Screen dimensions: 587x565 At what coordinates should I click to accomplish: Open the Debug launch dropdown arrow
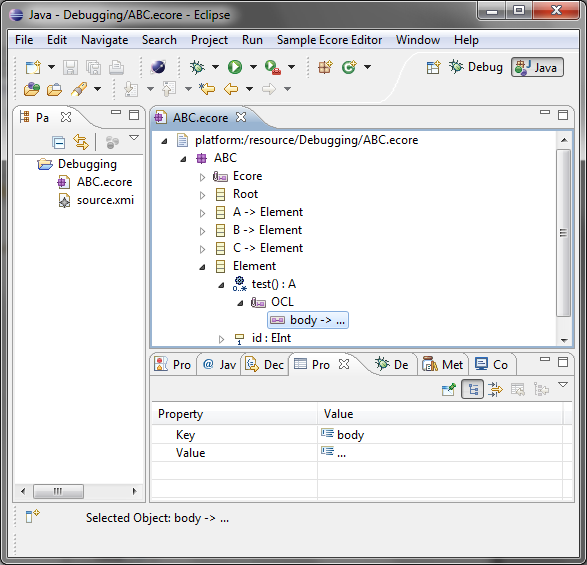pos(215,67)
